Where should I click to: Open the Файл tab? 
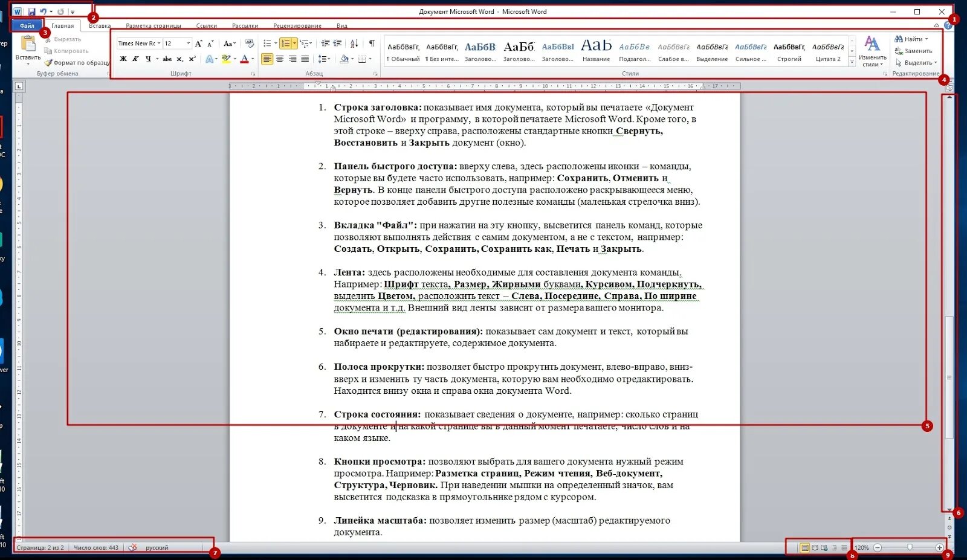coord(27,25)
